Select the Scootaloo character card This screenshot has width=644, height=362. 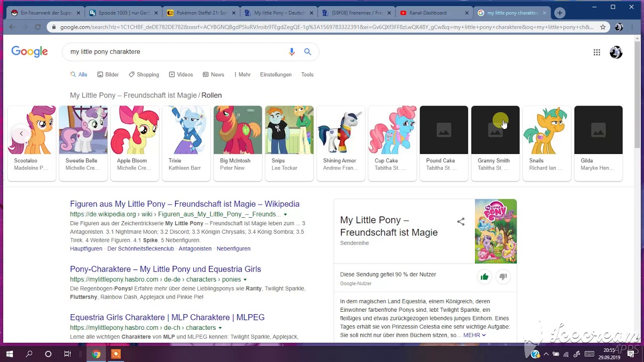32,143
